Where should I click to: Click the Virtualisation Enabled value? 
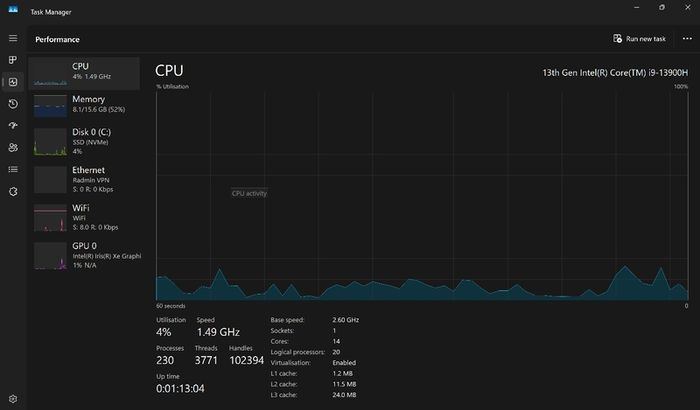pos(344,363)
